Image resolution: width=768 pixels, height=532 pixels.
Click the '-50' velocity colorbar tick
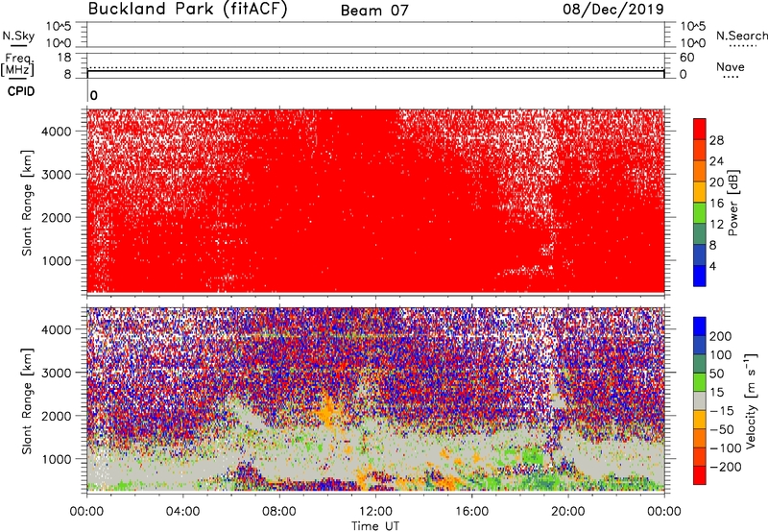pos(722,429)
